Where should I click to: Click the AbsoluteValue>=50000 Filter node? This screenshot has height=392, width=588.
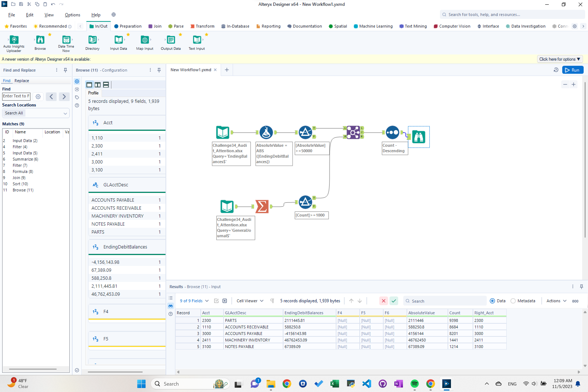pyautogui.click(x=305, y=132)
